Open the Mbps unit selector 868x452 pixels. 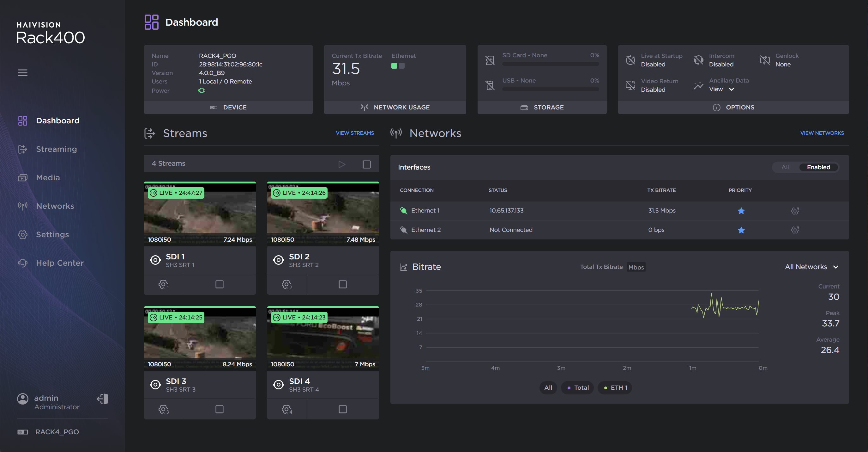point(636,267)
